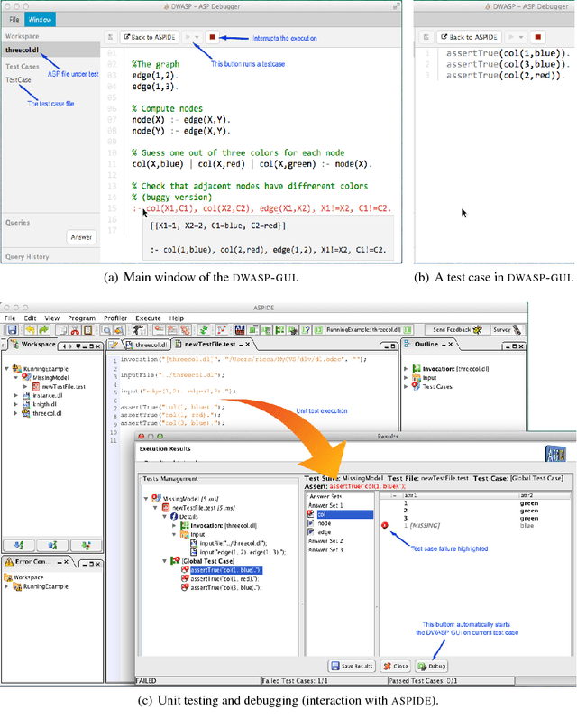
Task: Select Answer Set 3 in results list
Action: (x=325, y=549)
